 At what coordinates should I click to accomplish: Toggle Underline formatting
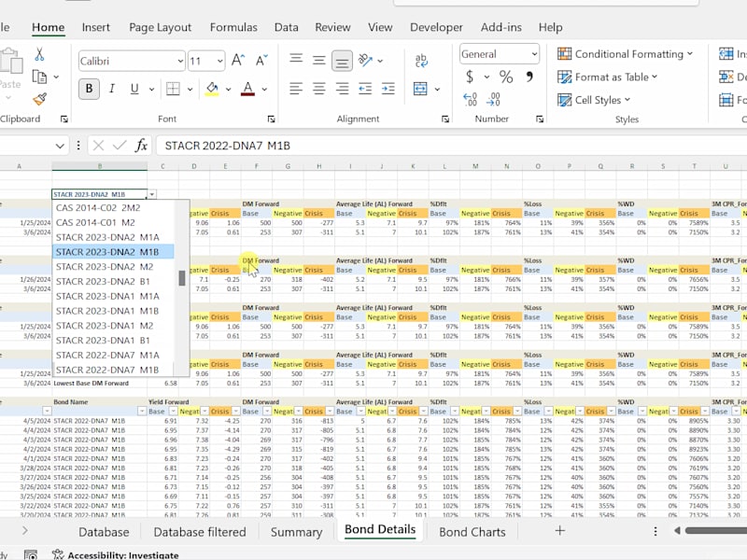134,89
